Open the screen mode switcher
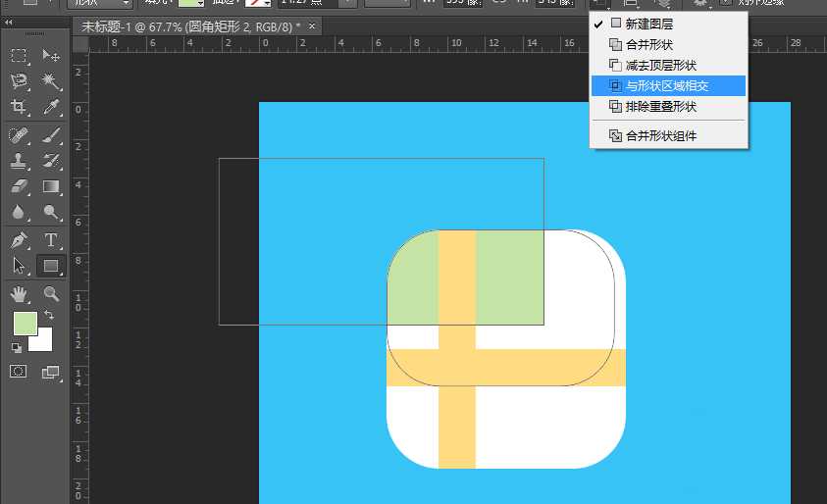The height and width of the screenshot is (504, 827). pyautogui.click(x=51, y=372)
